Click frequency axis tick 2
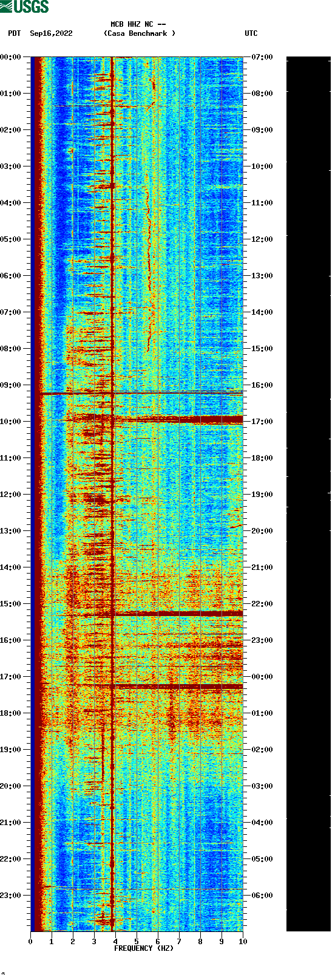Screen dimensions: 335x980 (x=73, y=942)
